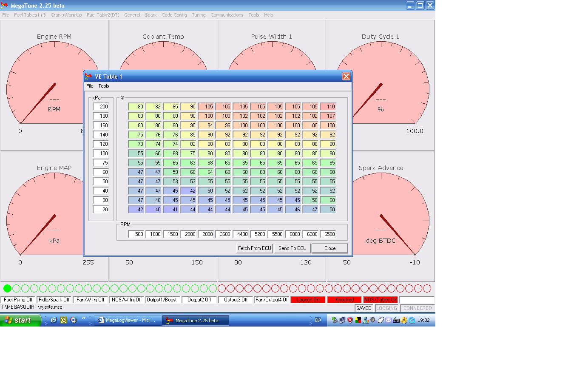Click the Duty Cycle 1 gauge
The width and height of the screenshot is (588, 392).
381,84
